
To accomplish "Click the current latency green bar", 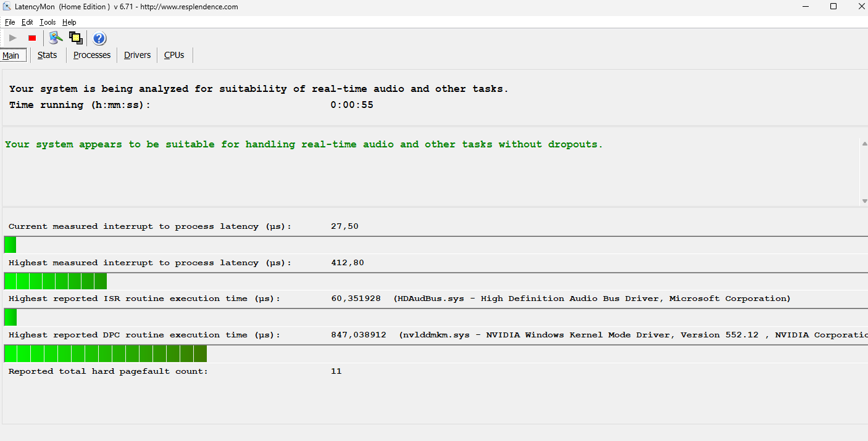I will tap(10, 245).
